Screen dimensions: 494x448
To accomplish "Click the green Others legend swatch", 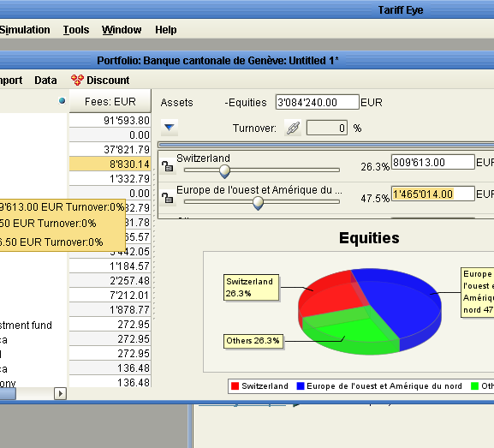I will pos(474,385).
